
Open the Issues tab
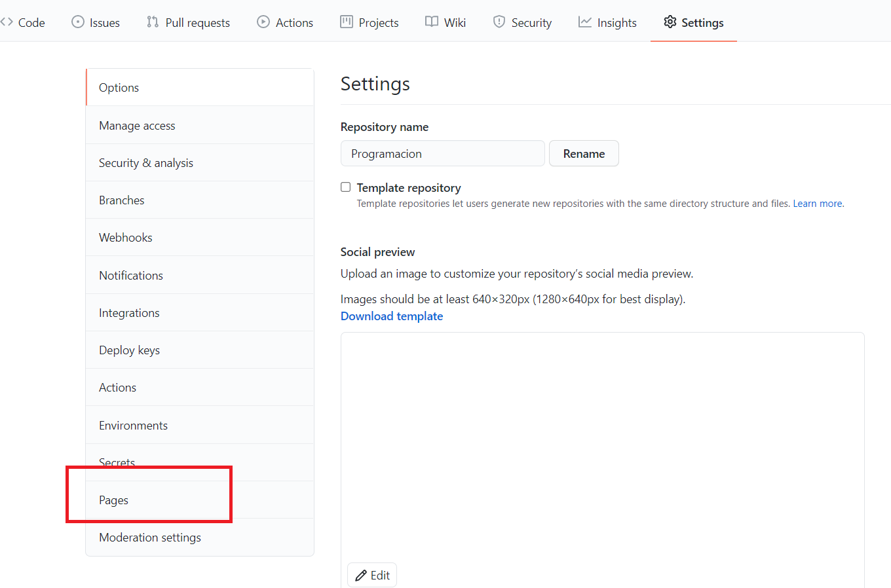[96, 22]
